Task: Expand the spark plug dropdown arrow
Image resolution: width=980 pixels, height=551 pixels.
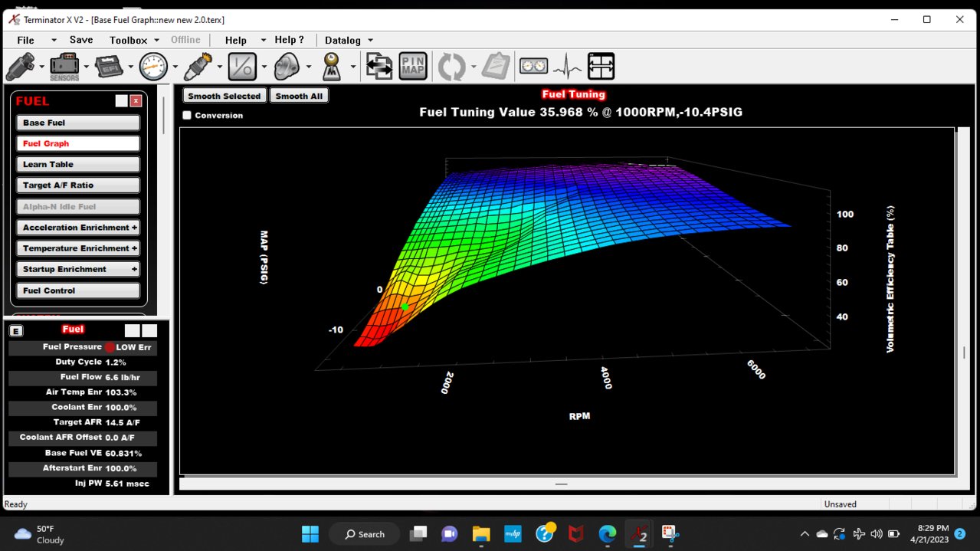Action: [220, 67]
